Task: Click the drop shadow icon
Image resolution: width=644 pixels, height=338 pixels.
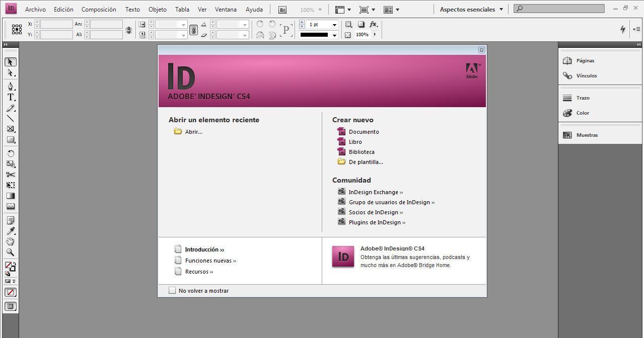Action: [361, 24]
